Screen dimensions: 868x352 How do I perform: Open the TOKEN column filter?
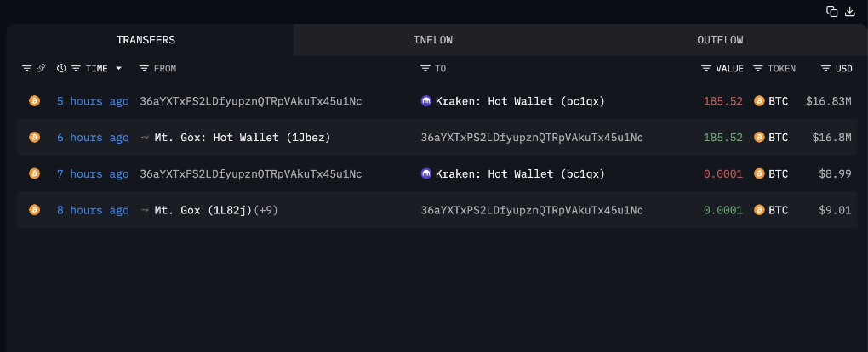[x=758, y=68]
